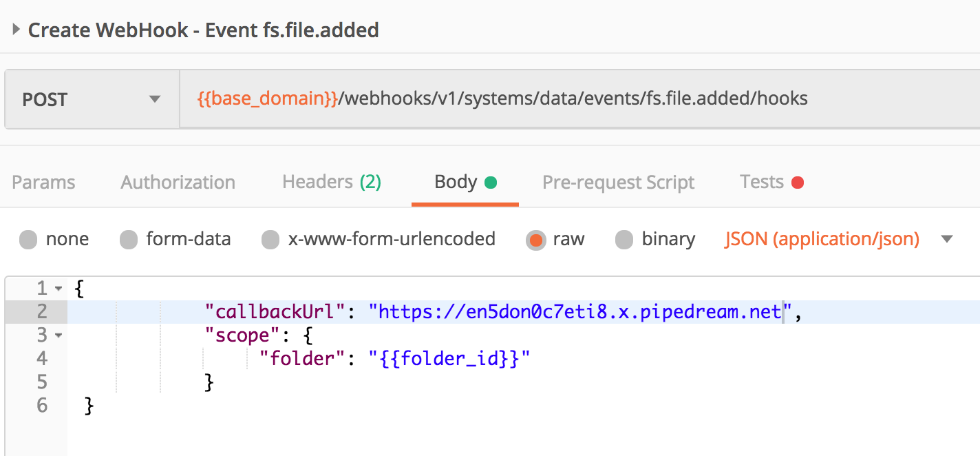This screenshot has height=456, width=980.
Task: Open the POST method dropdown
Action: 155,99
